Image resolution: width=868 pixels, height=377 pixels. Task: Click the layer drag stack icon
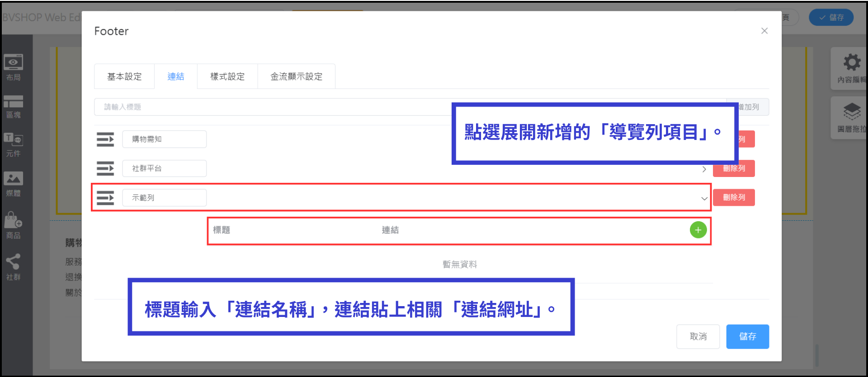tap(852, 112)
